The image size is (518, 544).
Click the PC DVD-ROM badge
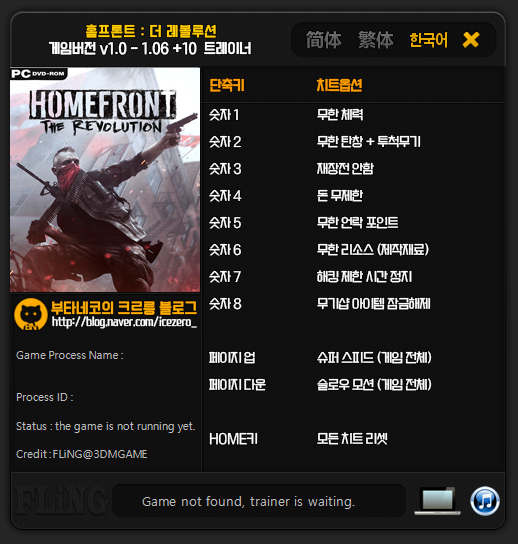click(39, 74)
